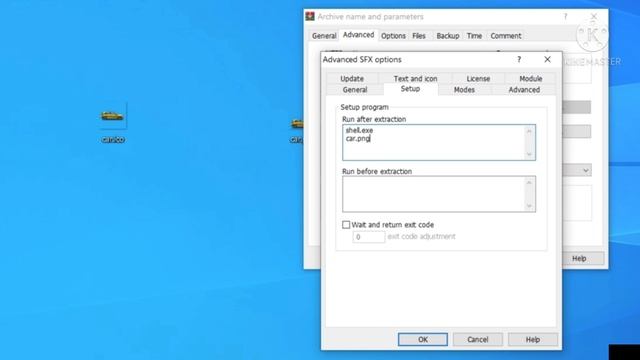Screen dimensions: 640x360
Task: Click Help in Advanced SFX options dialog
Action: click(533, 339)
